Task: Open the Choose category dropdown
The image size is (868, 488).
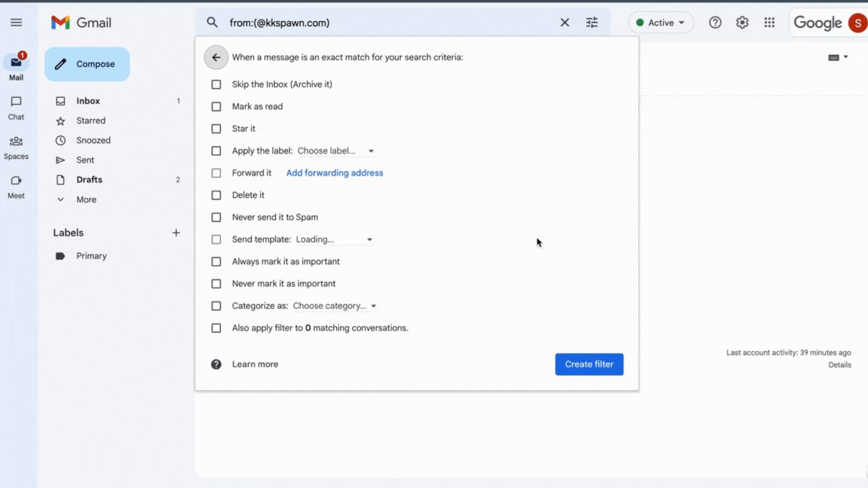Action: [x=335, y=306]
